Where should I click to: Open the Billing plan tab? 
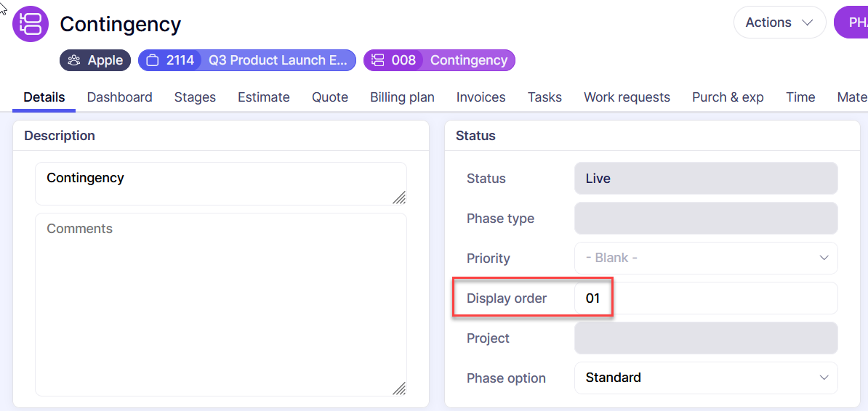[x=402, y=97]
